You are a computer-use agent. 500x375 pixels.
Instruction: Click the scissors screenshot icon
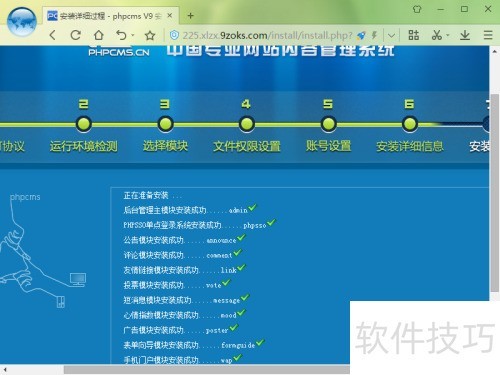tap(436, 35)
